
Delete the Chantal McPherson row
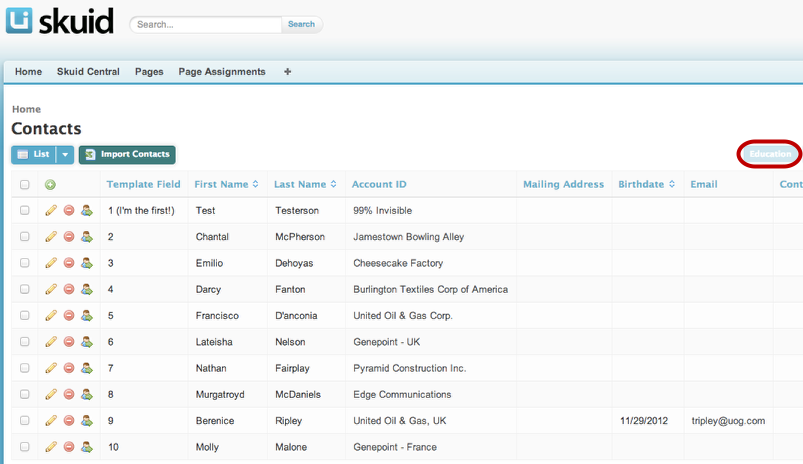pyautogui.click(x=69, y=237)
